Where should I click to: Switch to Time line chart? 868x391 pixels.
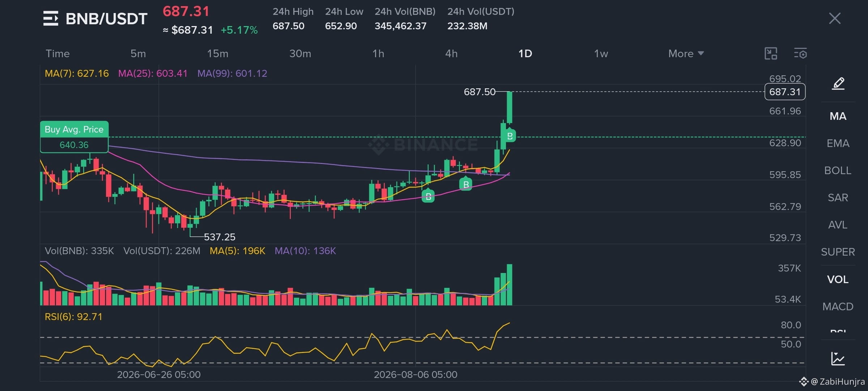point(58,54)
